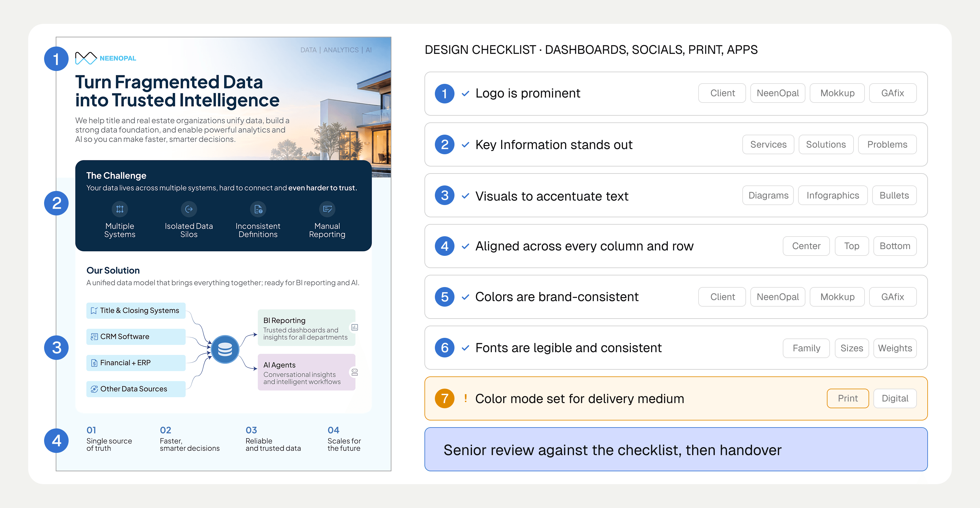Viewport: 980px width, 508px height.
Task: Click the CRM Software icon
Action: (x=94, y=337)
